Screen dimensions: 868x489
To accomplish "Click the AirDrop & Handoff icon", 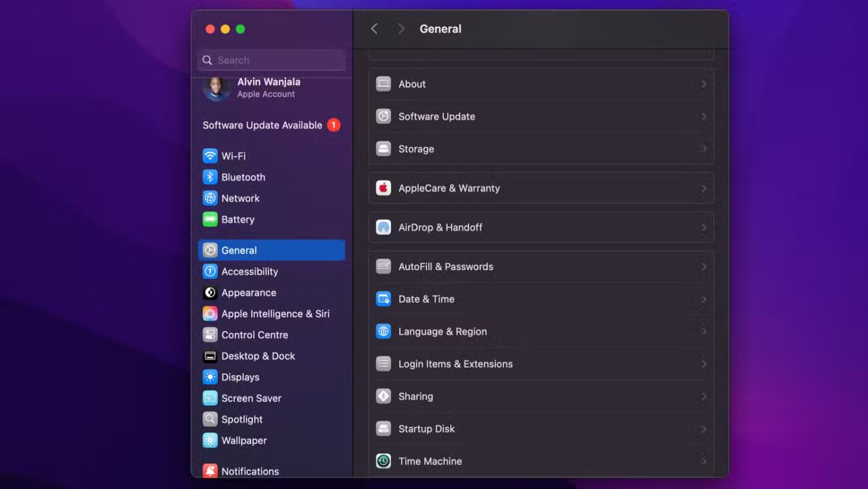I will [383, 227].
